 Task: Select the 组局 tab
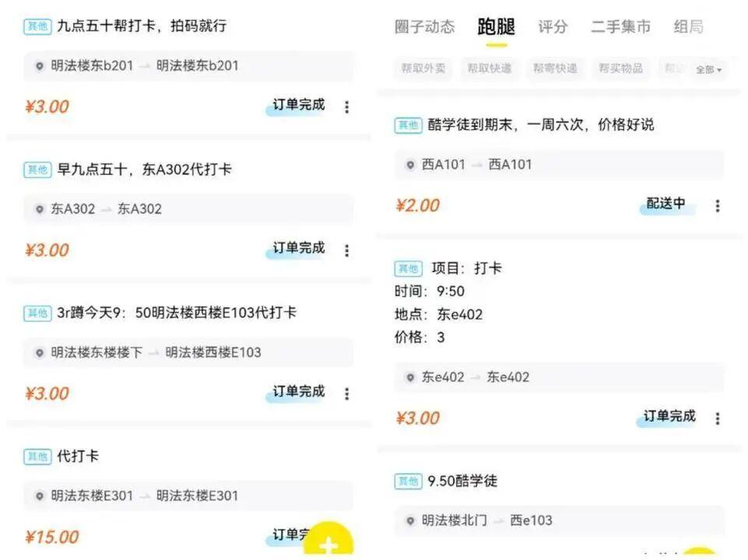click(688, 27)
